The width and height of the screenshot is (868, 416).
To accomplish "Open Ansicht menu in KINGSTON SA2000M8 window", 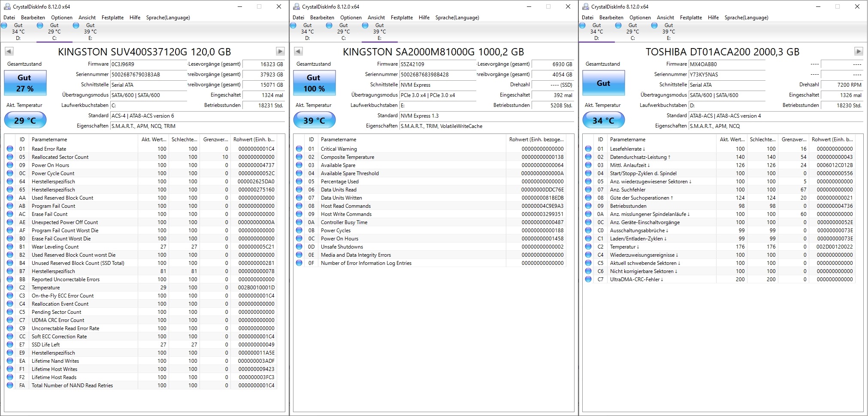I will (x=376, y=18).
